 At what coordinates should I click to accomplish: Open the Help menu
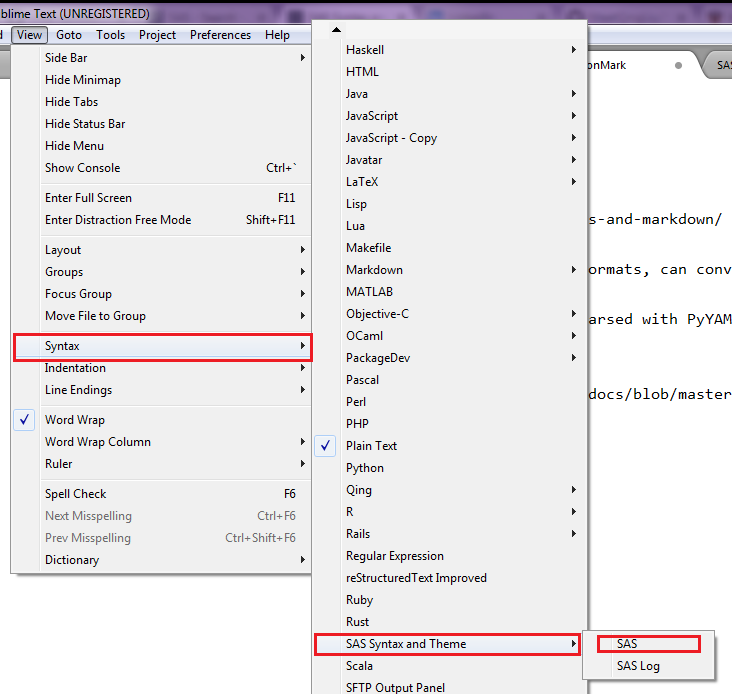[x=277, y=35]
